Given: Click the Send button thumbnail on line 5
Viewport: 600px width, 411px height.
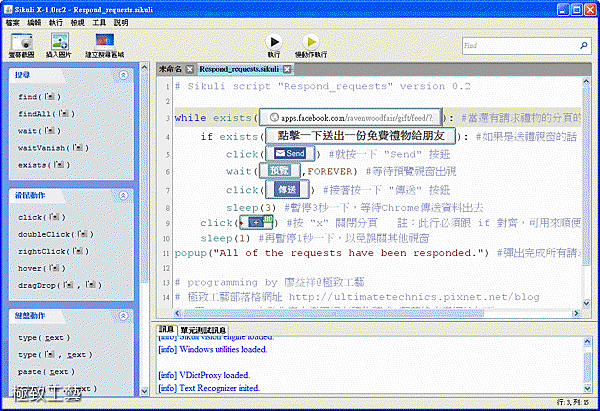Looking at the screenshot, I should [290, 154].
